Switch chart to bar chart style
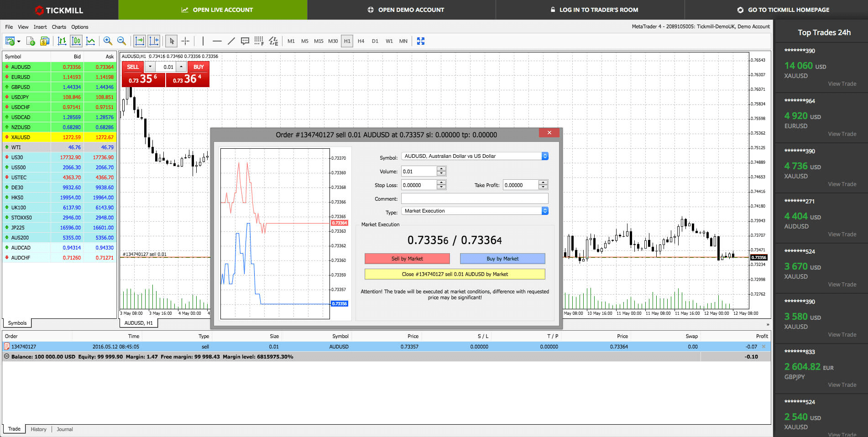 tap(62, 41)
